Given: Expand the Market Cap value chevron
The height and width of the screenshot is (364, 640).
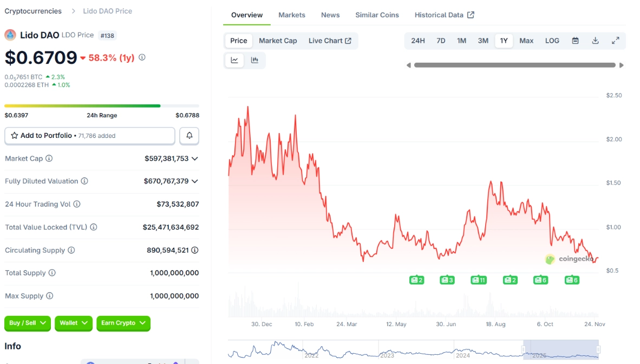Looking at the screenshot, I should coord(194,158).
